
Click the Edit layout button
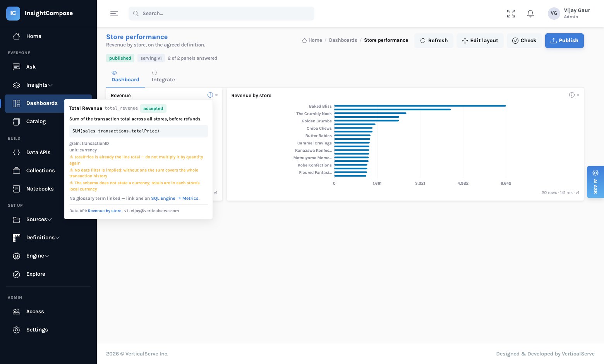click(x=480, y=41)
